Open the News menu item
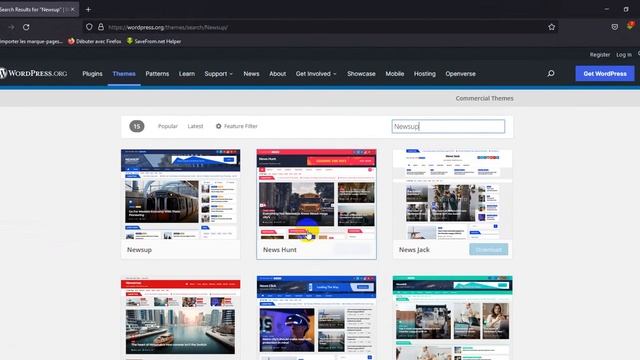This screenshot has height=360, width=640. pyautogui.click(x=251, y=74)
